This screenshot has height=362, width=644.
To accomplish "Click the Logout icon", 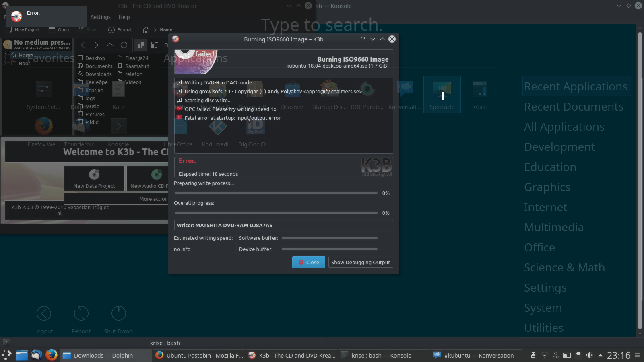I will click(x=43, y=313).
